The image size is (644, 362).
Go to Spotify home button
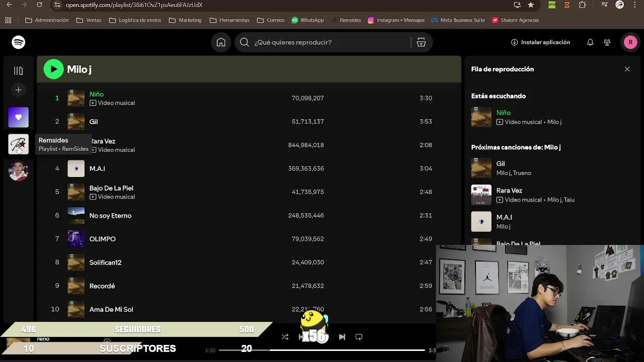[221, 42]
